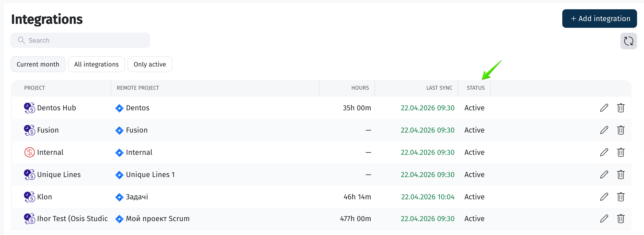644x235 pixels.
Task: Toggle the Current month filter
Action: (x=38, y=64)
